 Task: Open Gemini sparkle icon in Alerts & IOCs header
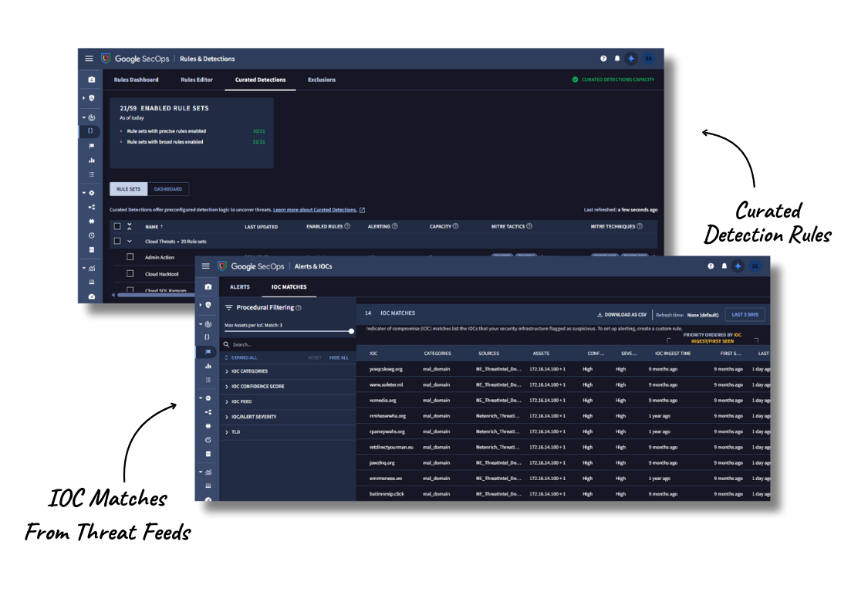coord(738,266)
